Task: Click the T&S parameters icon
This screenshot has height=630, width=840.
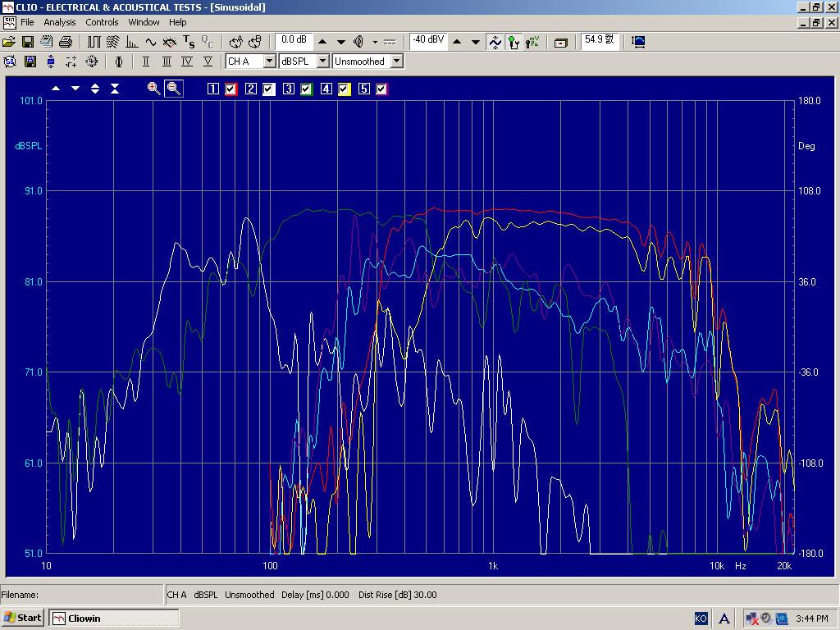Action: [189, 42]
